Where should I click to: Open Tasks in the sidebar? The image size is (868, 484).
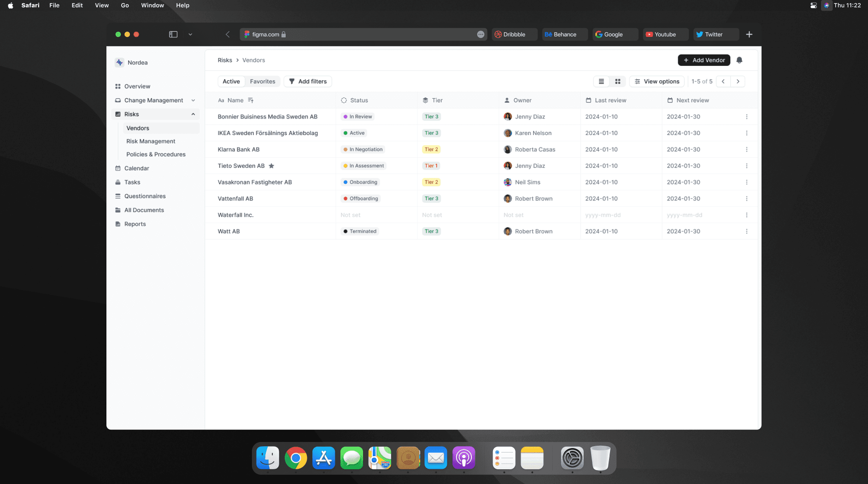(x=132, y=182)
